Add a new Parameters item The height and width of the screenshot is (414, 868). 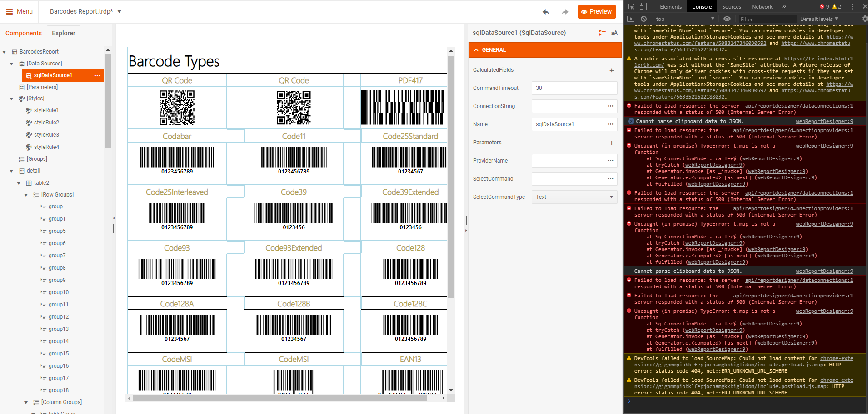pos(612,143)
